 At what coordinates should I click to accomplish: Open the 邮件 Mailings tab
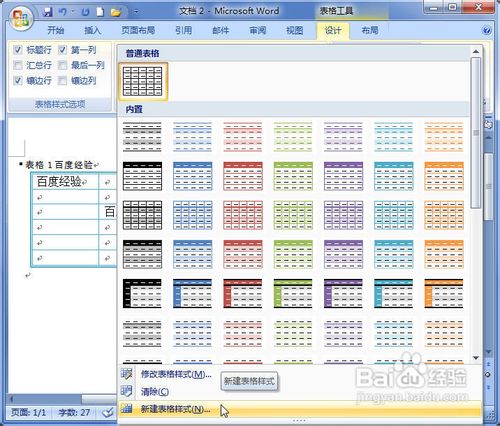221,31
